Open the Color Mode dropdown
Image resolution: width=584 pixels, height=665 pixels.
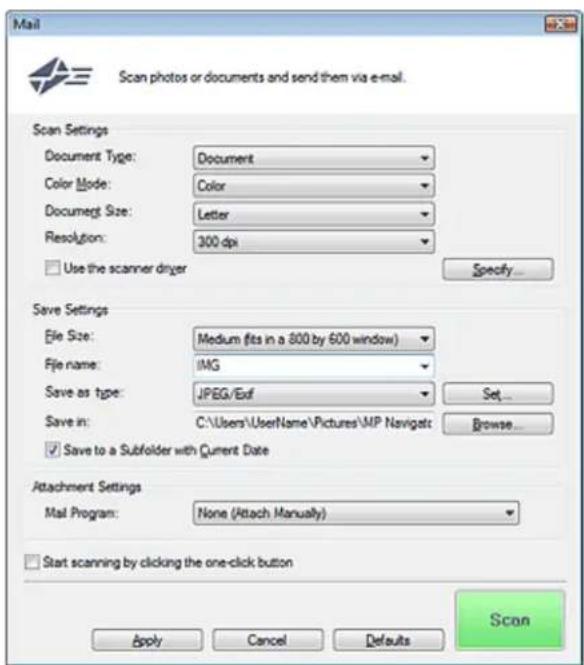[x=313, y=186]
